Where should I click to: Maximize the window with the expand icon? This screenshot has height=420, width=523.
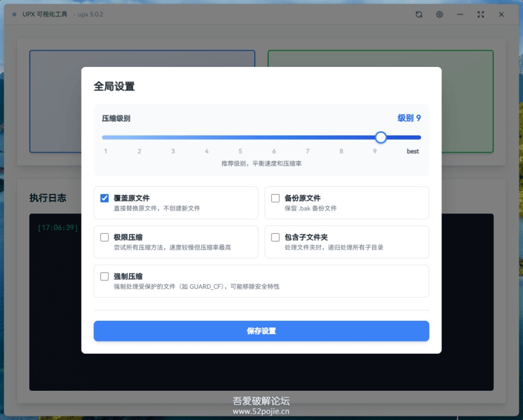[x=481, y=15]
